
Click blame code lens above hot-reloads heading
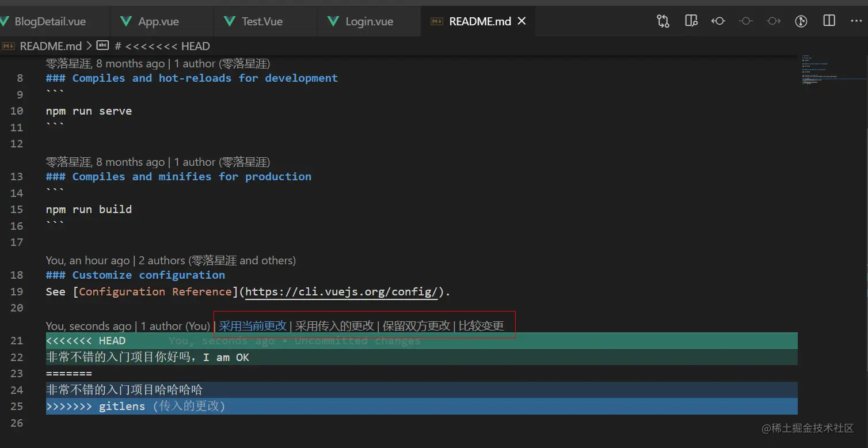[158, 63]
